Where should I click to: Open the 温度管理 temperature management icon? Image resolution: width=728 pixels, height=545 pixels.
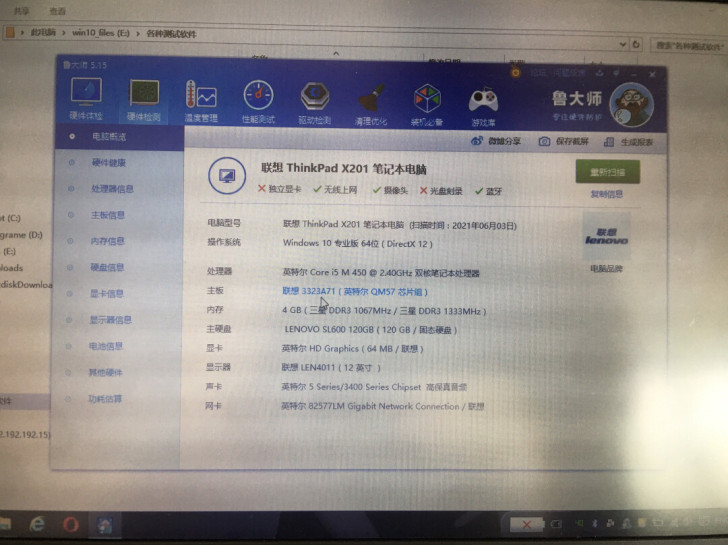tap(201, 101)
